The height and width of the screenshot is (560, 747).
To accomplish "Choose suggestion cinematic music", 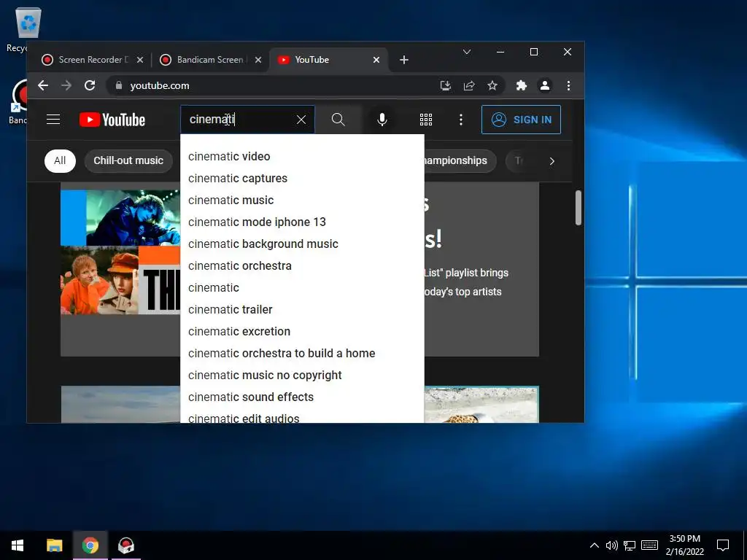I will point(302,201).
